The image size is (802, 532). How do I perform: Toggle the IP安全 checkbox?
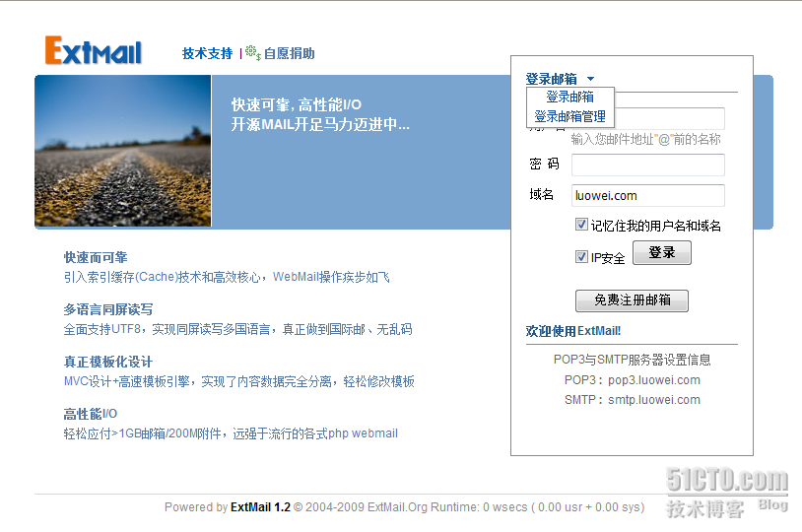(581, 256)
